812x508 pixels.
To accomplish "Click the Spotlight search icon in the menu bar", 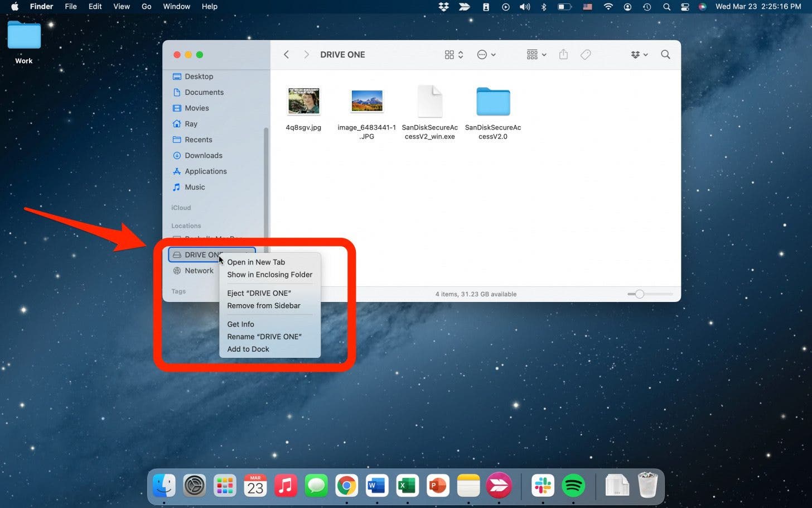I will pyautogui.click(x=666, y=7).
